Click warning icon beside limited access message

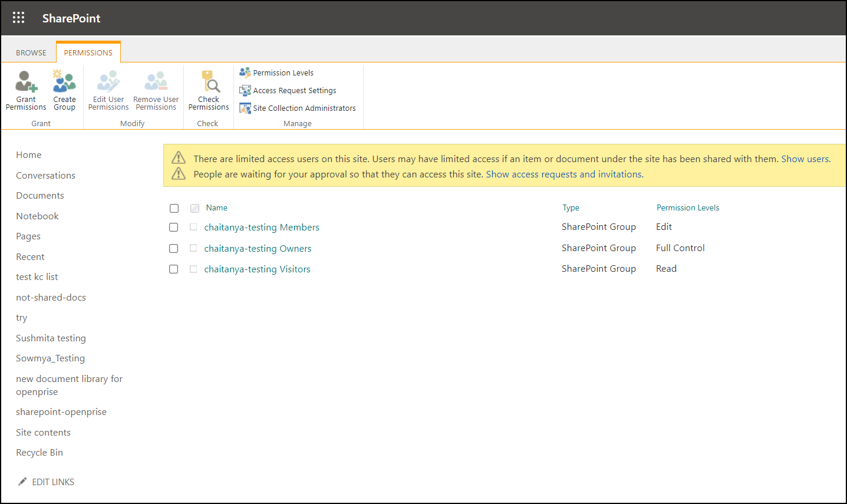tap(179, 158)
